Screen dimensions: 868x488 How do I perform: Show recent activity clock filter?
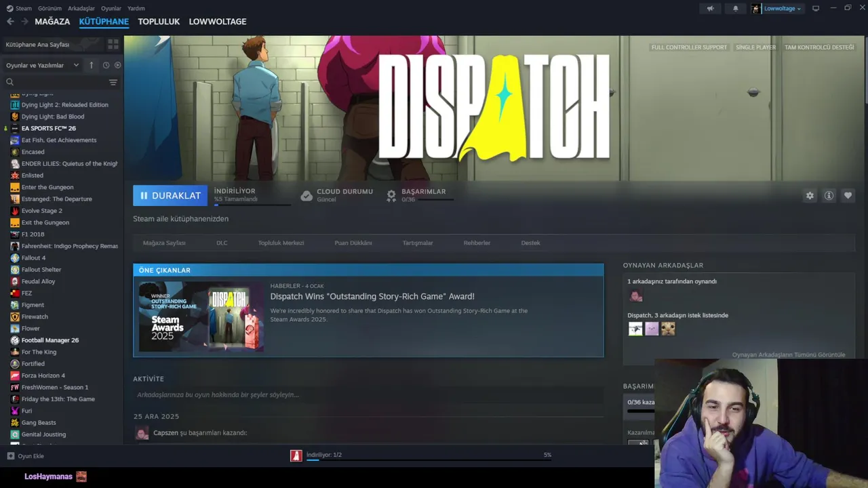(x=106, y=65)
